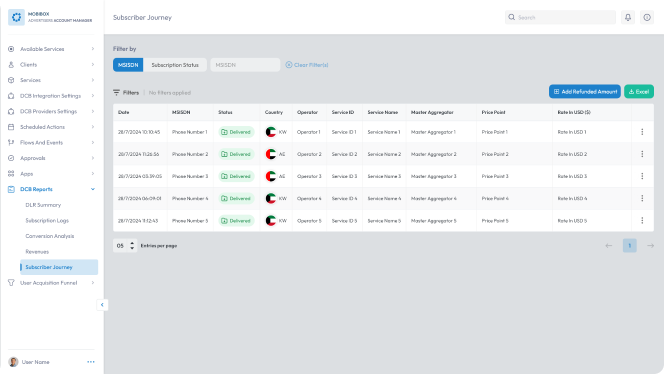
Task: Expand Flows And Events chevron
Action: (93, 143)
